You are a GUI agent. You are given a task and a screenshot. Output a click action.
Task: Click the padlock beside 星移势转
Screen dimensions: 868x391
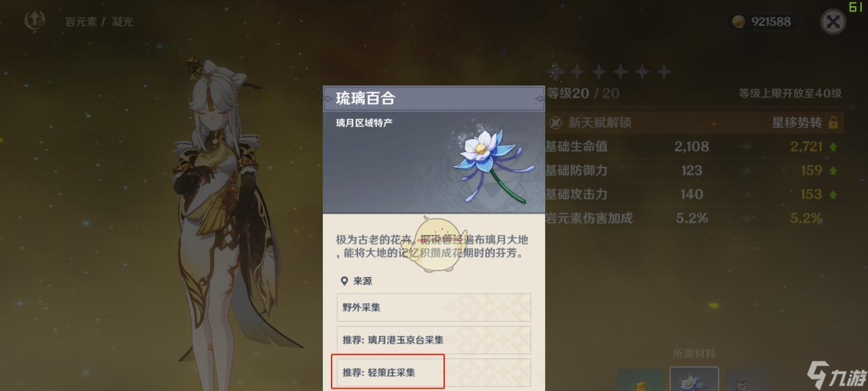[x=833, y=123]
